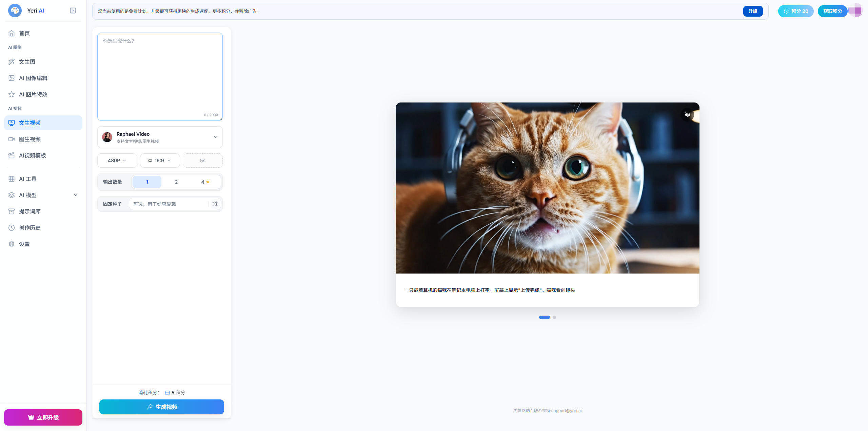Expand the AI 模型 sidebar section
The image size is (868, 431).
[x=43, y=195]
